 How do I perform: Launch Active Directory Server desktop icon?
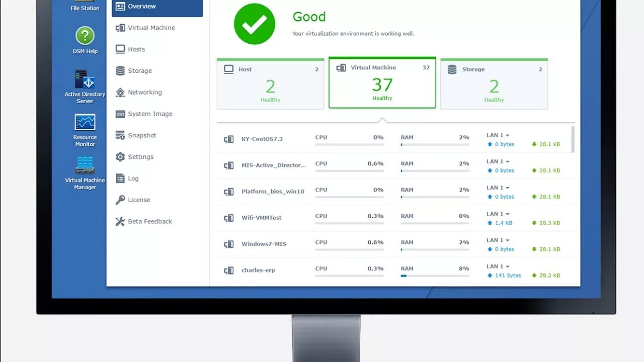pos(85,86)
